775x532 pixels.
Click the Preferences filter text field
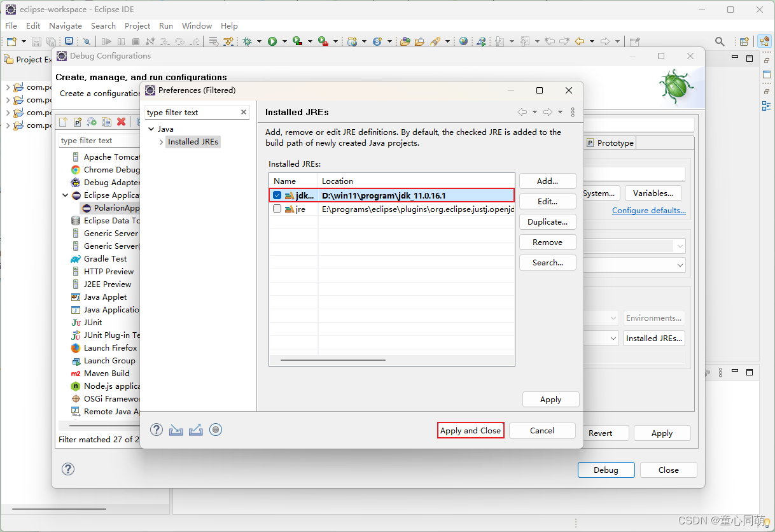coord(192,112)
